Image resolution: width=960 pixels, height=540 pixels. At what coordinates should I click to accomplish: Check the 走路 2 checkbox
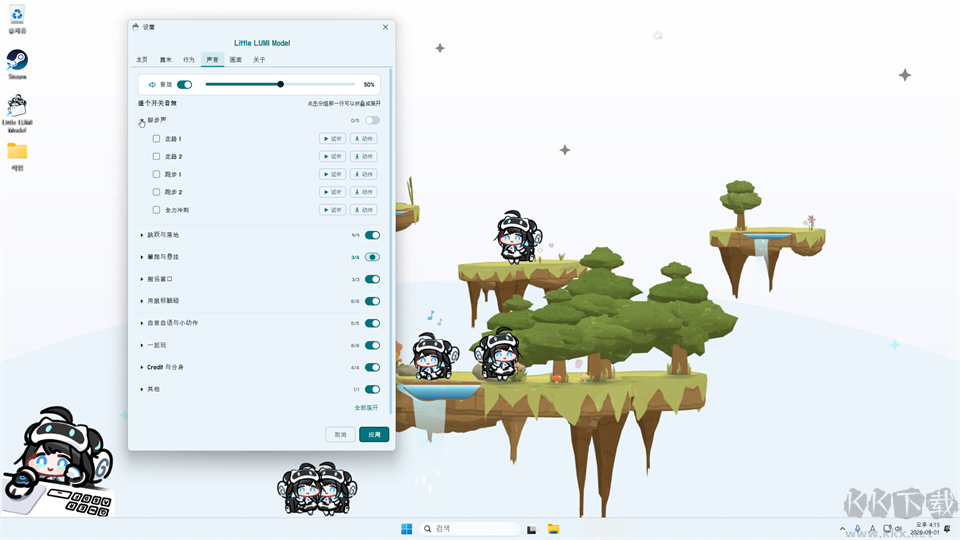coord(156,157)
